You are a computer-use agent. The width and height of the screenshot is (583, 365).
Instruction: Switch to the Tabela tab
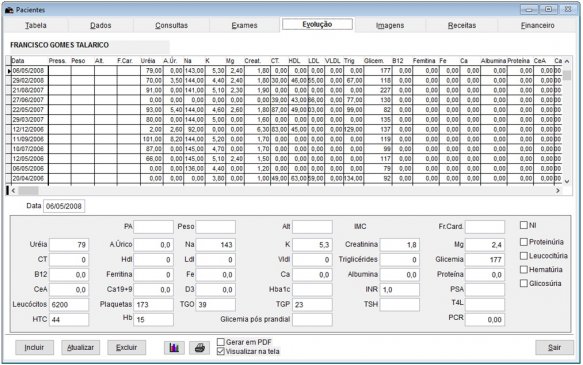click(36, 25)
